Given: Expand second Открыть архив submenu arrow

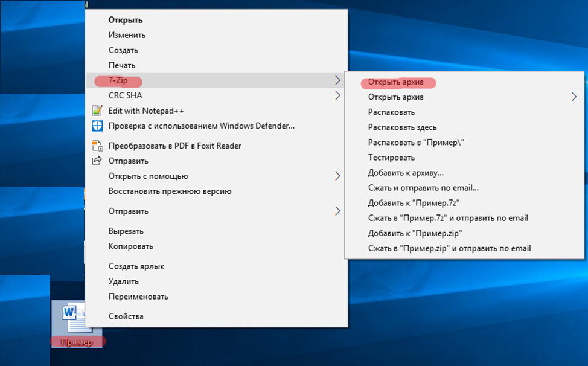Looking at the screenshot, I should [x=574, y=97].
